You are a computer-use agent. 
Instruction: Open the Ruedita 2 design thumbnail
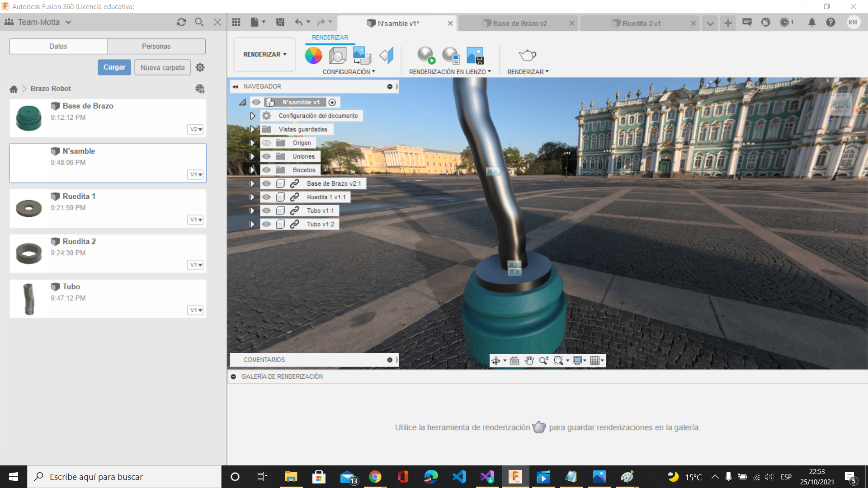[x=28, y=253]
